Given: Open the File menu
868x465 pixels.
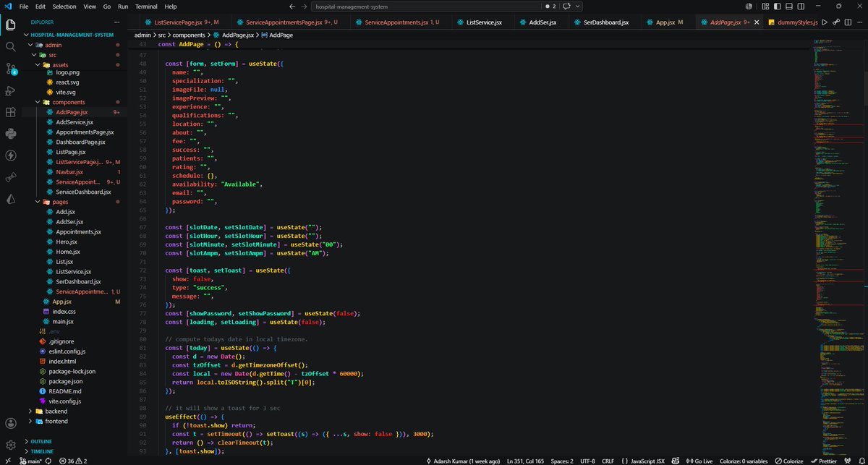Looking at the screenshot, I should pos(24,6).
